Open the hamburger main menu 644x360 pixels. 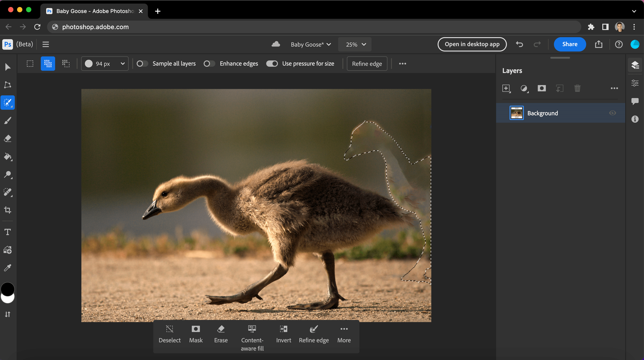pyautogui.click(x=45, y=44)
